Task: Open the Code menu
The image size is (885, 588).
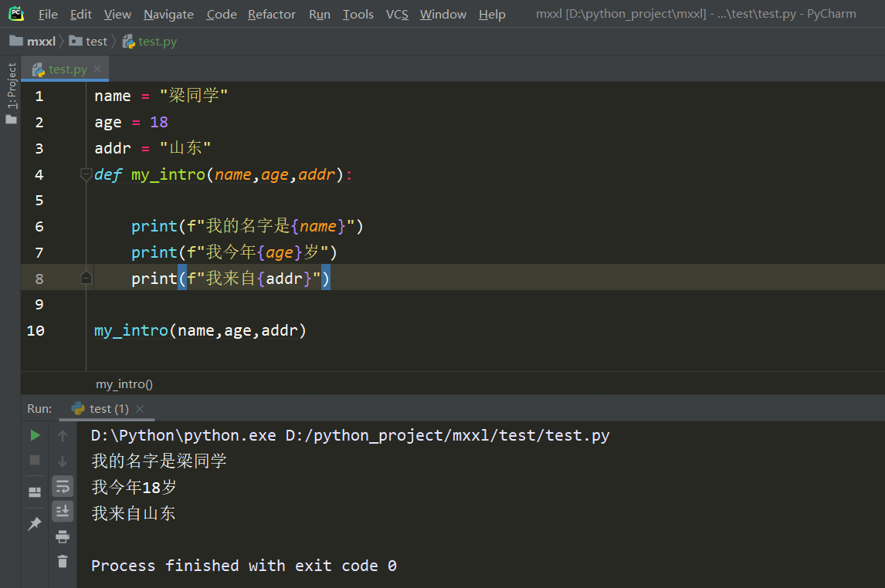Action: click(x=221, y=14)
